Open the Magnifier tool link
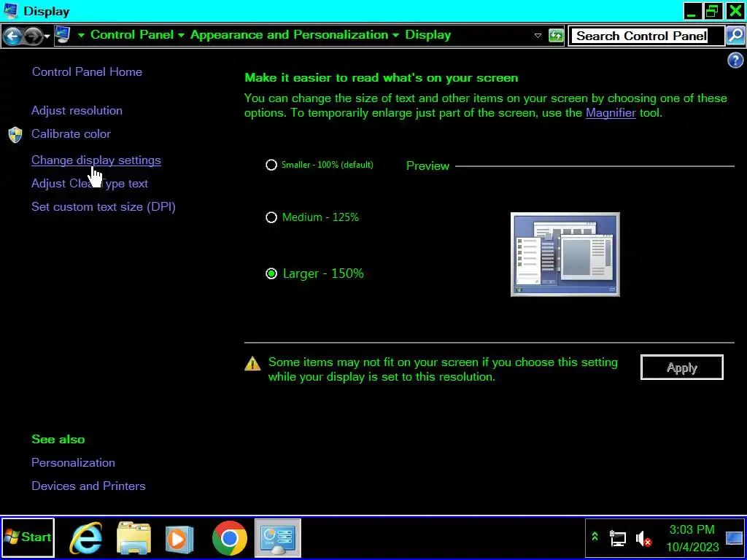 (611, 113)
